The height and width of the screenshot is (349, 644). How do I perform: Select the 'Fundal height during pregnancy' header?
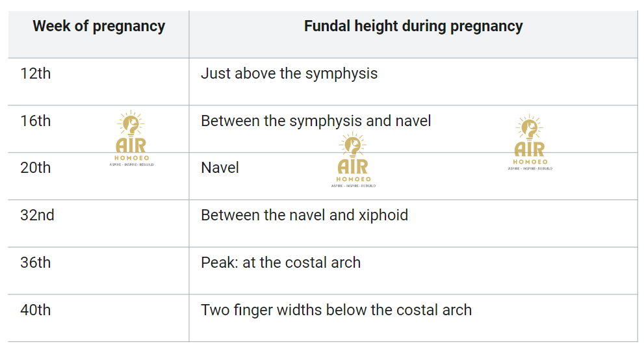pos(413,26)
